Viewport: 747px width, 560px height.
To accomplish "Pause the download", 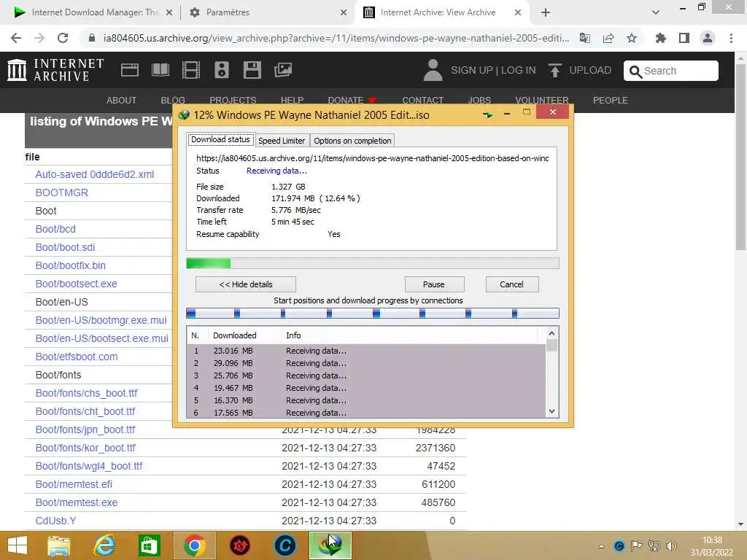I will click(434, 284).
